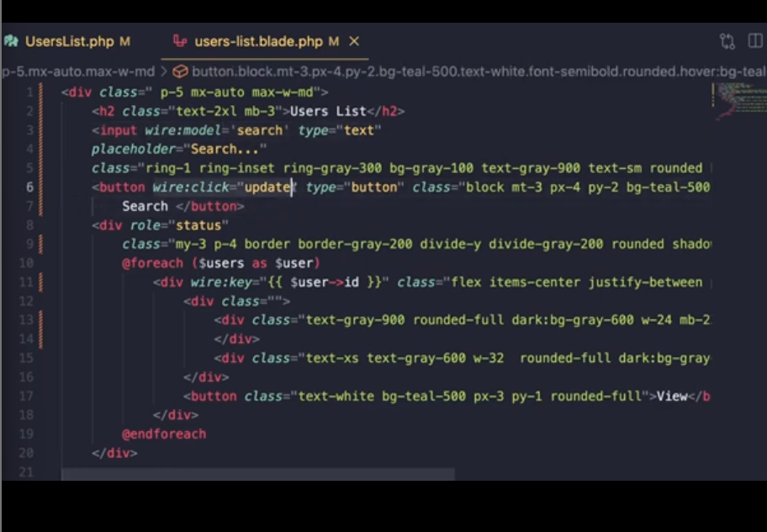
Task: Click empty class div on line 12
Action: pyautogui.click(x=237, y=301)
